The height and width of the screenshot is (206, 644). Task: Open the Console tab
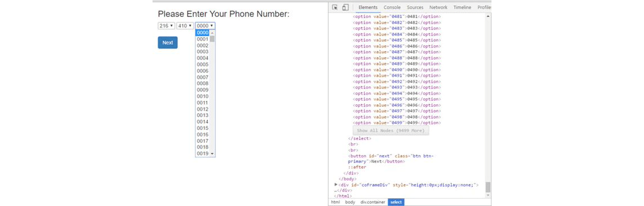pos(392,7)
